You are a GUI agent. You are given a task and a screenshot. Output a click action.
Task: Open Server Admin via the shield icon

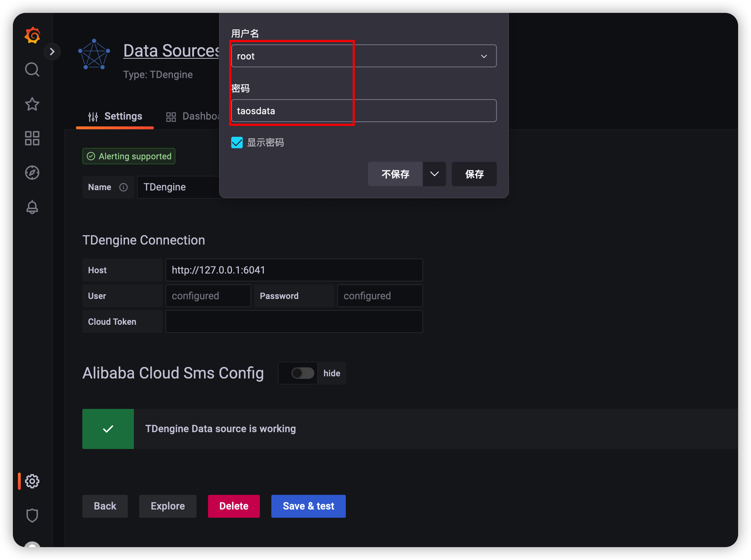tap(33, 515)
